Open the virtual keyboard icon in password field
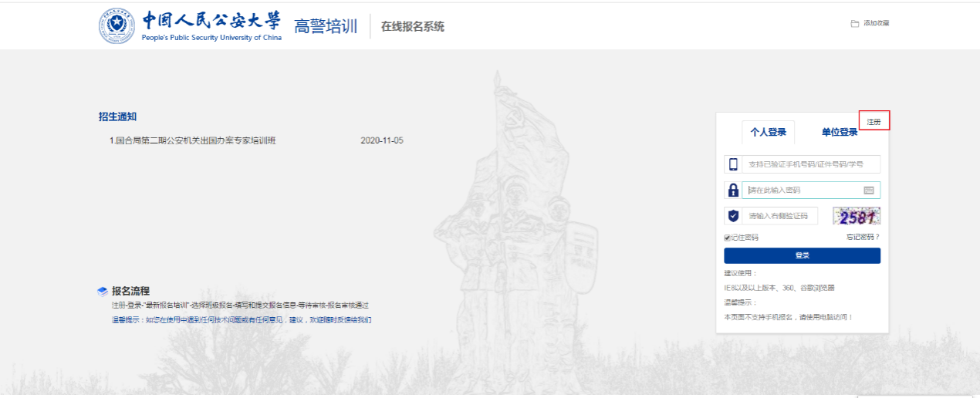This screenshot has height=398, width=980. click(869, 191)
